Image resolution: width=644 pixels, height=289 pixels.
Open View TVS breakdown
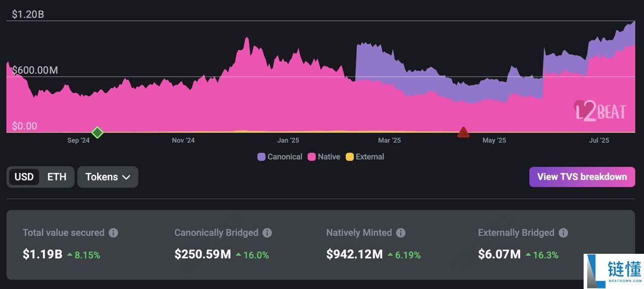tap(582, 177)
